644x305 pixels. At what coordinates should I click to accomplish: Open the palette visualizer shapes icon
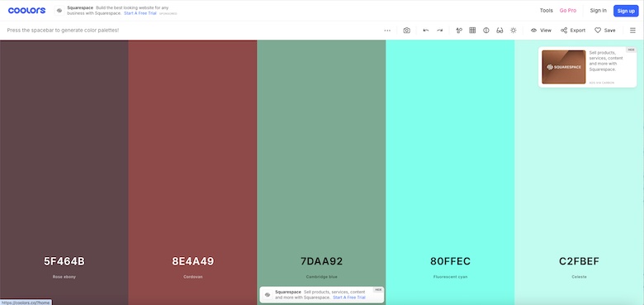point(459,31)
